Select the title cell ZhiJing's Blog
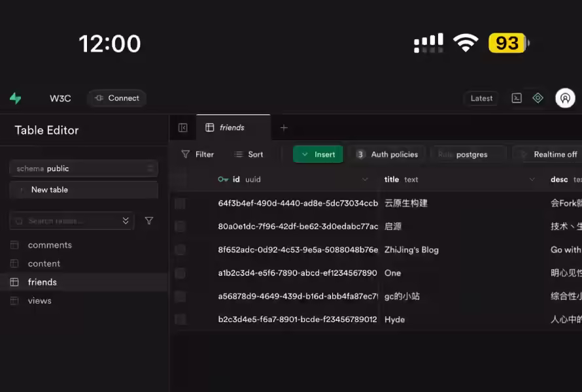The image size is (582, 392). (411, 250)
